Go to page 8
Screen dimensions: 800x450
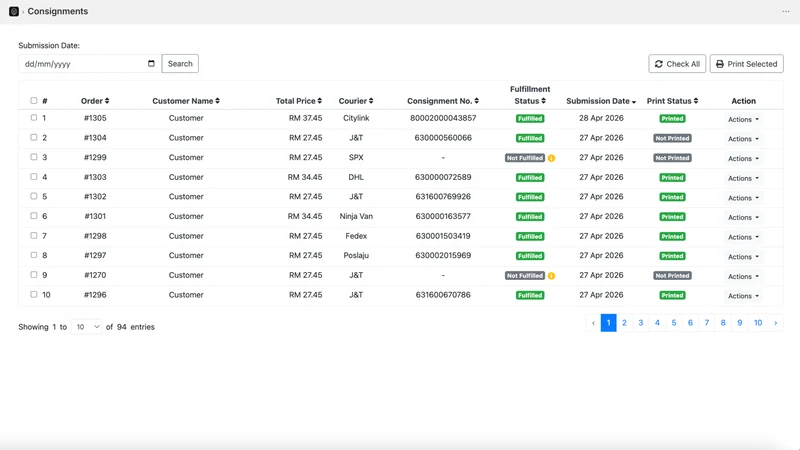tap(723, 323)
